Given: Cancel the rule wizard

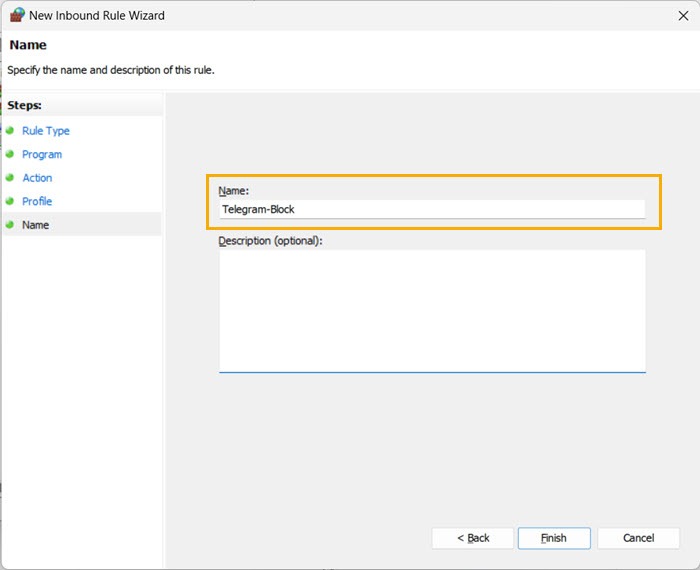Looking at the screenshot, I should [638, 538].
